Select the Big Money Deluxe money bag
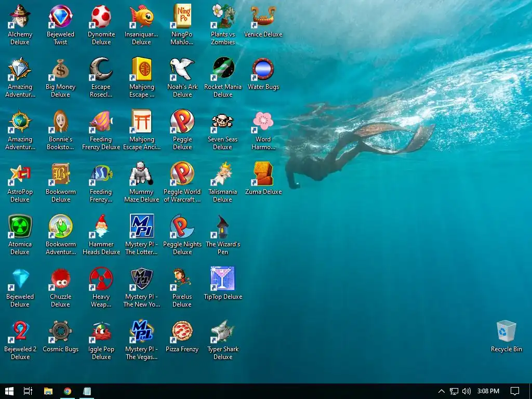The image size is (532, 399). point(60,69)
